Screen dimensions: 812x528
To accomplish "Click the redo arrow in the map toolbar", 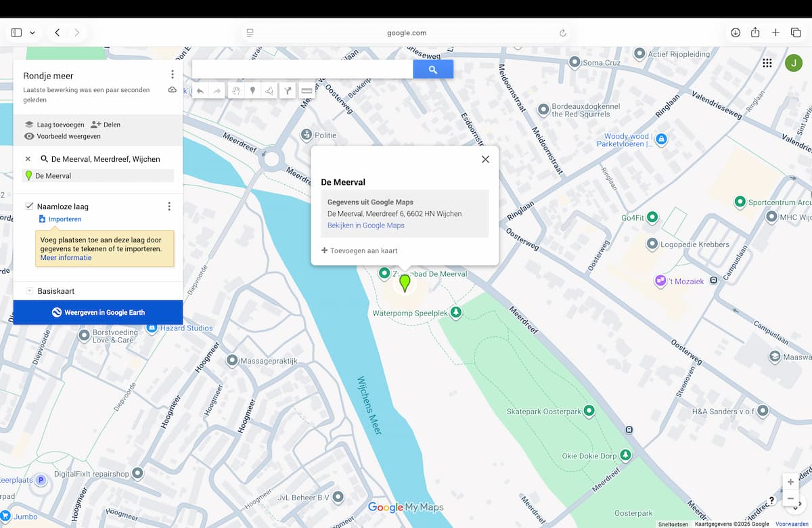I will (217, 90).
